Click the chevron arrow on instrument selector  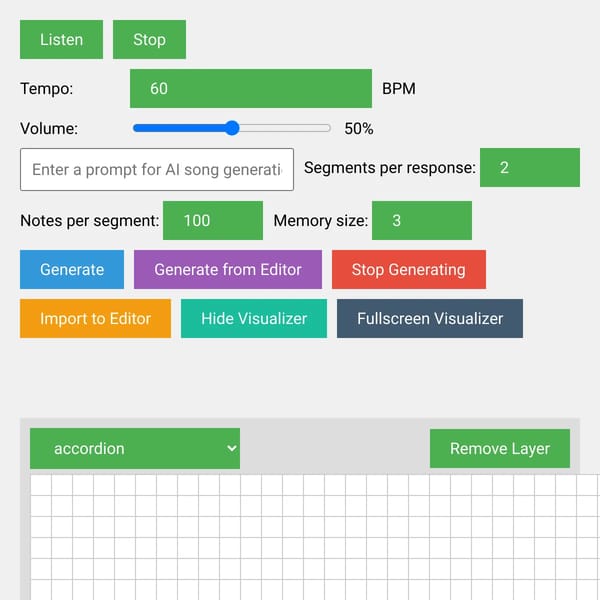pyautogui.click(x=231, y=448)
